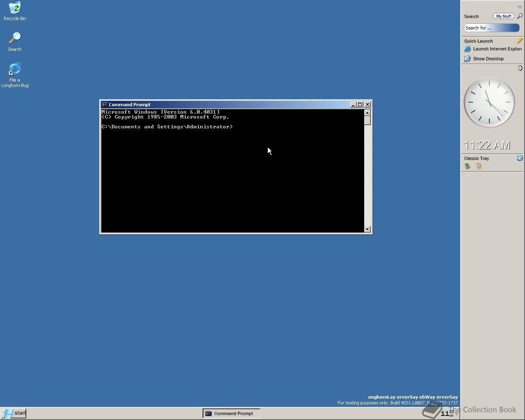Click the build 4031 watermark text
Screen dimensions: 525x420
pos(397,403)
